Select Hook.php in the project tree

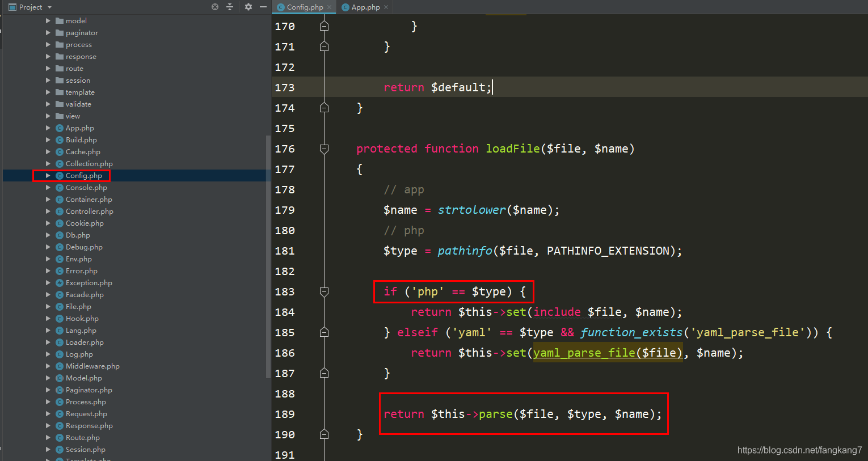pyautogui.click(x=82, y=319)
